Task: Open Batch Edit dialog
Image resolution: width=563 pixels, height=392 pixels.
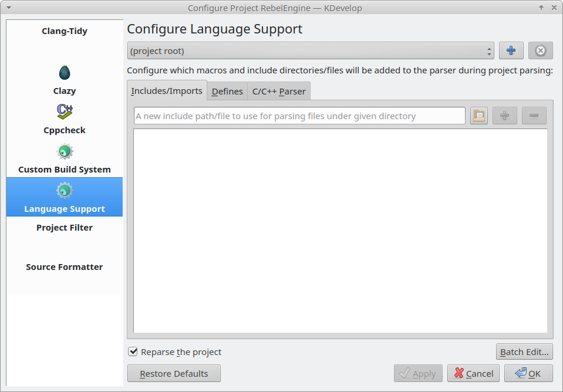Action: pos(524,352)
